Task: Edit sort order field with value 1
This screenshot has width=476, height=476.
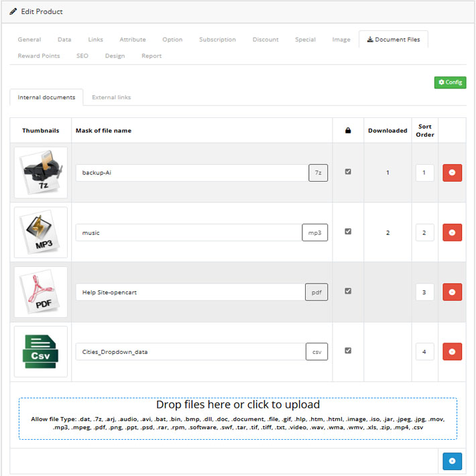Action: [424, 173]
